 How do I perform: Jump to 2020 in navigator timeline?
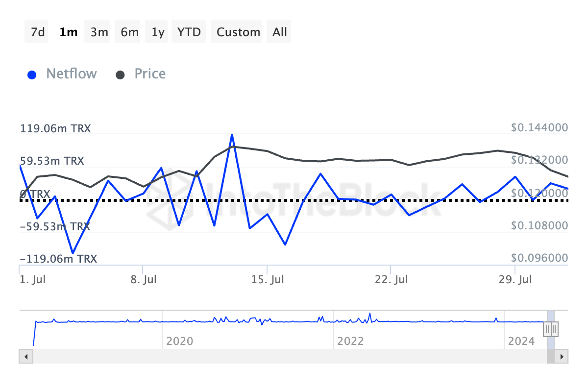pos(179,341)
